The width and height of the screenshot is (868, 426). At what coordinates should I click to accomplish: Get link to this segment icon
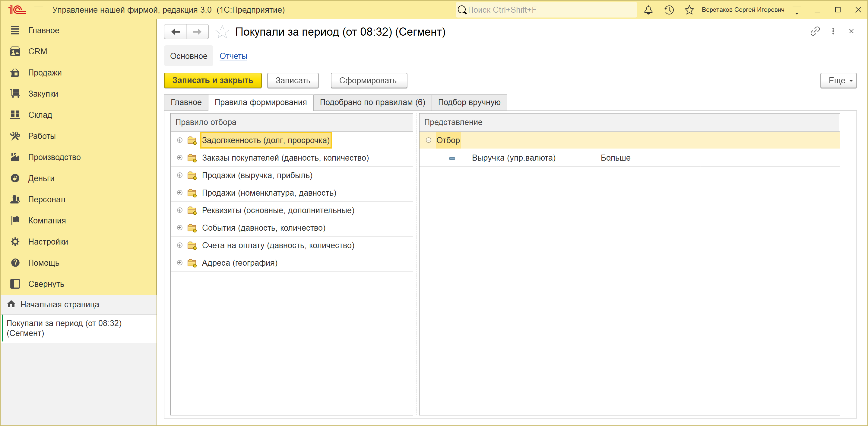[815, 31]
